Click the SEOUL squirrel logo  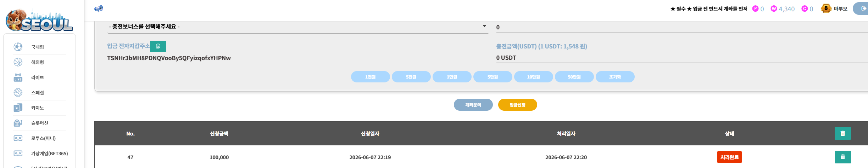click(x=39, y=20)
